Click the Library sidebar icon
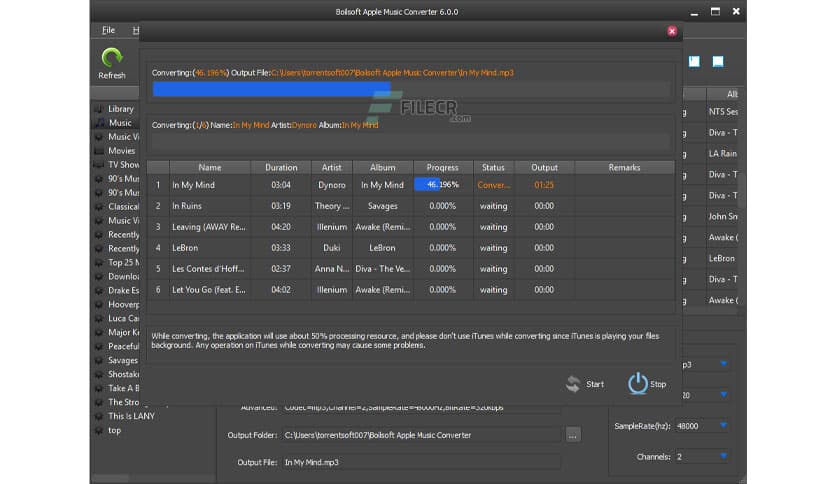Viewport: 836px width, 484px height. click(99, 109)
